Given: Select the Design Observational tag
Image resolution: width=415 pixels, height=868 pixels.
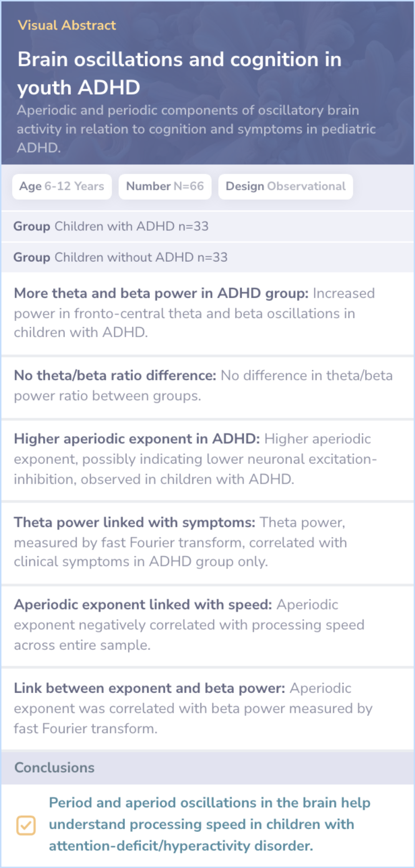Looking at the screenshot, I should point(286,186).
